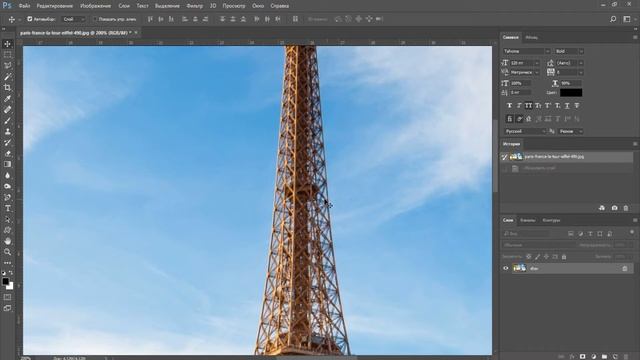640x360 pixels.
Task: Add layer mask icon at Layers panel bottom
Action: 582,356
